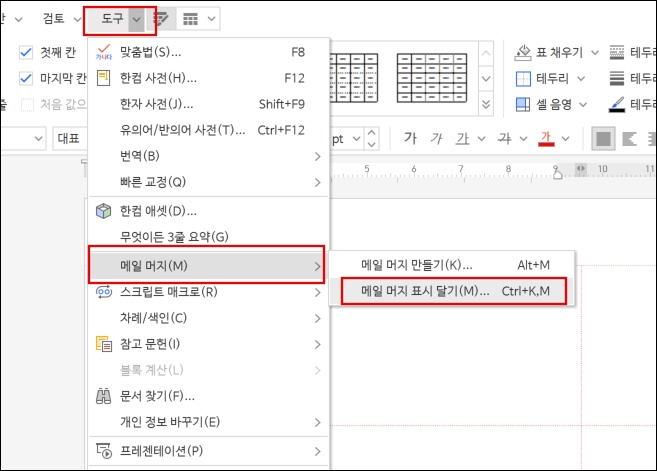This screenshot has height=471, width=657.
Task: Click the 도구 dropdown arrow
Action: pyautogui.click(x=137, y=19)
